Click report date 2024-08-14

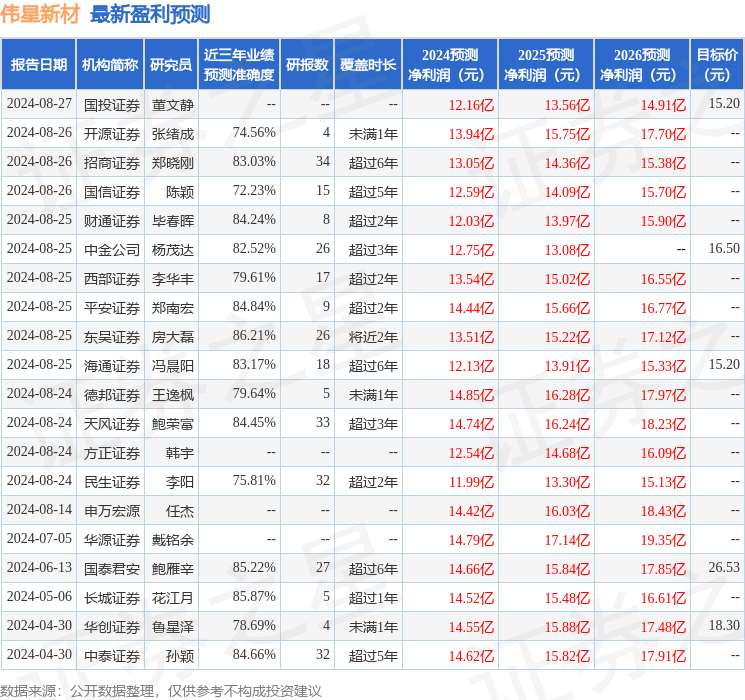point(39,509)
